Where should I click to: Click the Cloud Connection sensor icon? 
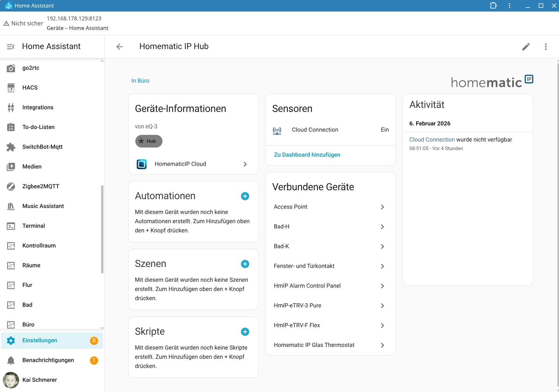click(x=277, y=130)
